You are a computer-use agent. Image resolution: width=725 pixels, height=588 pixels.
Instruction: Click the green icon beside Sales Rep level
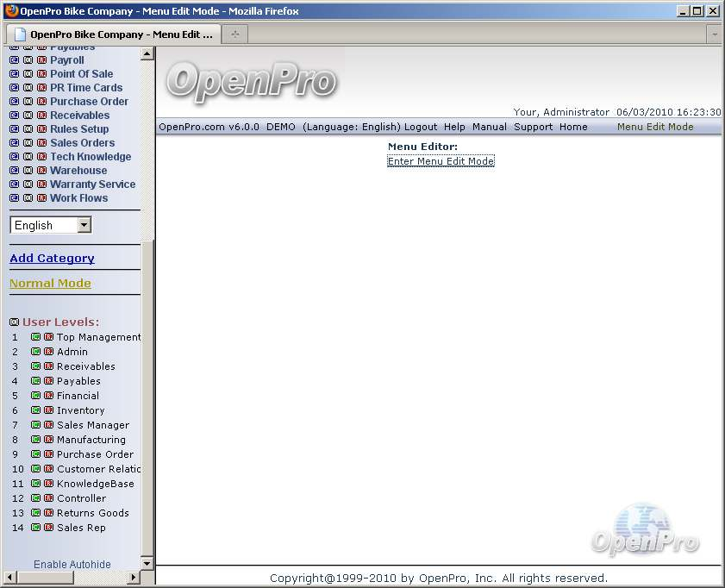[x=36, y=528]
